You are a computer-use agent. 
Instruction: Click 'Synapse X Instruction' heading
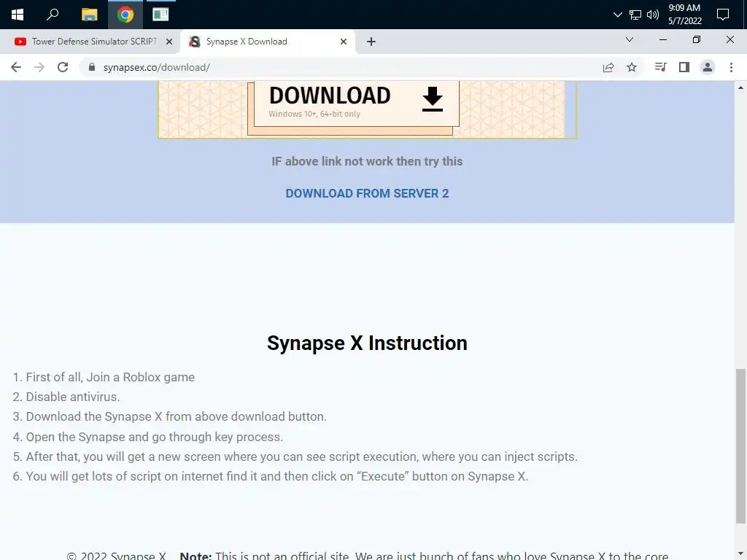[x=367, y=343]
